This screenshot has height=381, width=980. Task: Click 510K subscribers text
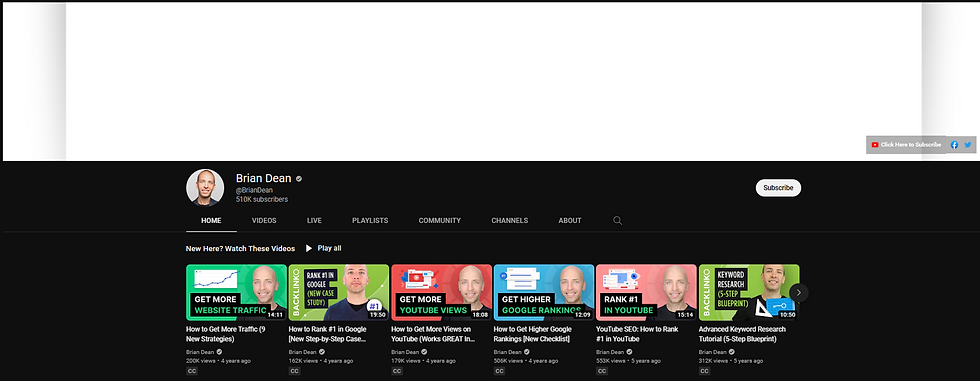[262, 199]
